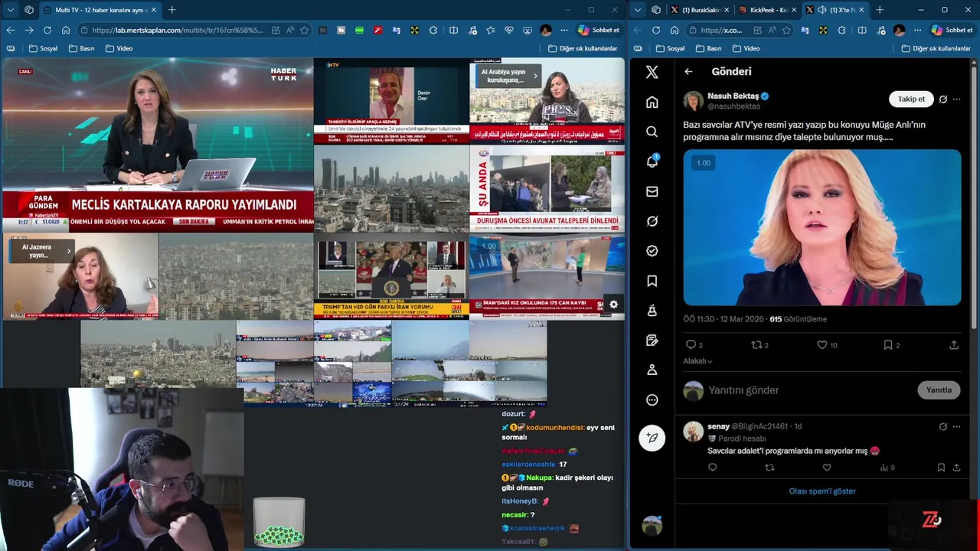
Task: Open Grok icon in X sidebar
Action: point(652,221)
